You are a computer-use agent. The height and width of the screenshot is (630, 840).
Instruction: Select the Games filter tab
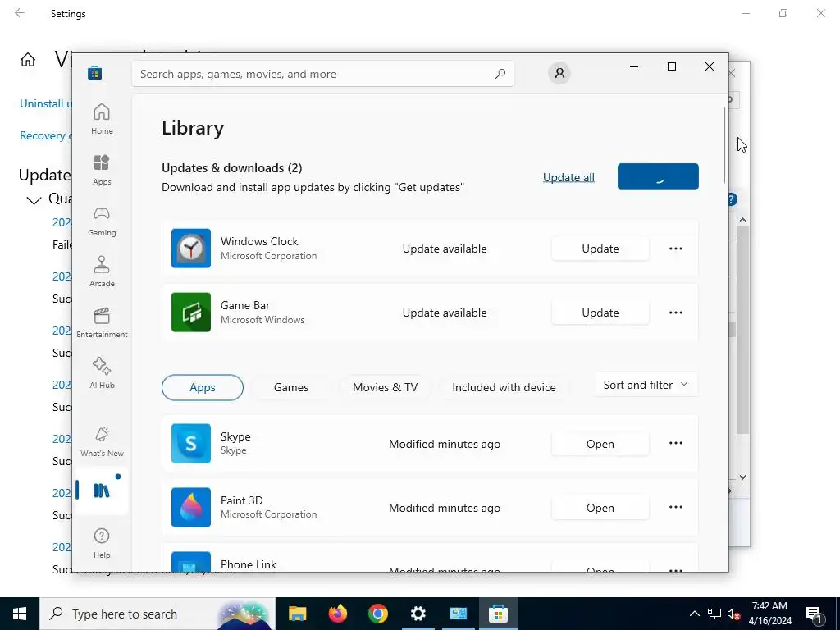tap(291, 387)
